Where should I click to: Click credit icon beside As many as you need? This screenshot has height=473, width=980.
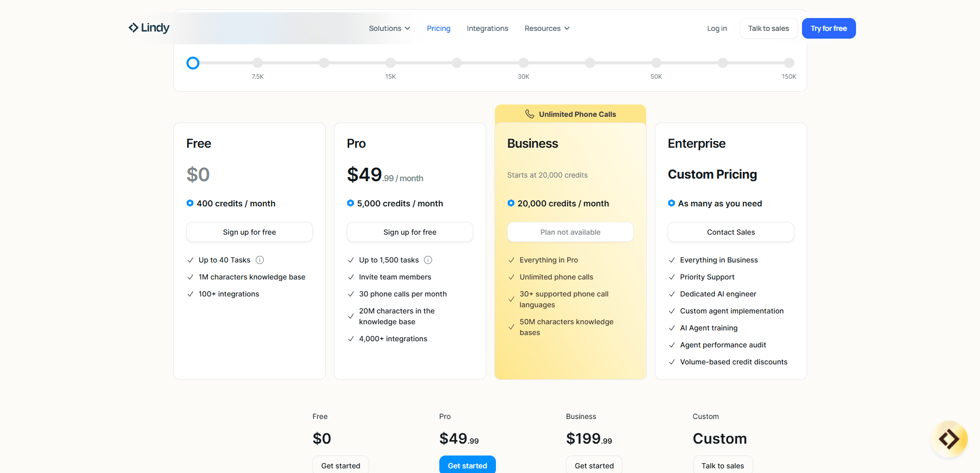pyautogui.click(x=671, y=203)
